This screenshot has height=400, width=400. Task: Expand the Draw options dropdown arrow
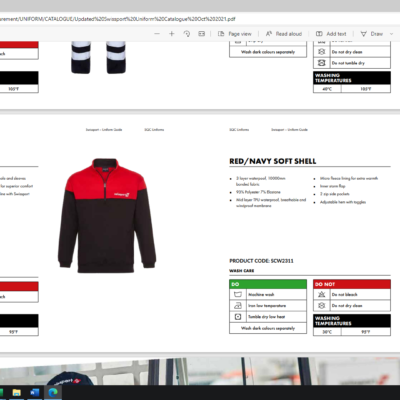[x=392, y=34]
